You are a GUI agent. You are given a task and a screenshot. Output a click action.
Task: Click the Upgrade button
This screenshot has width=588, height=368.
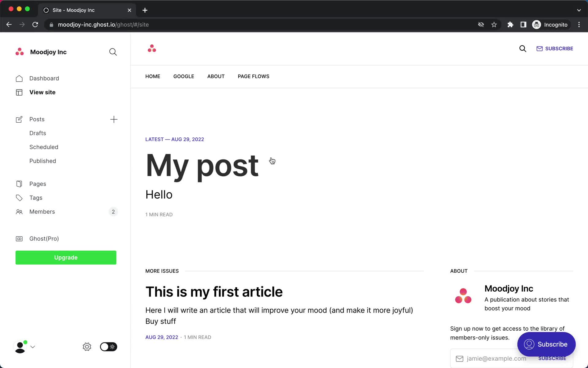click(66, 257)
